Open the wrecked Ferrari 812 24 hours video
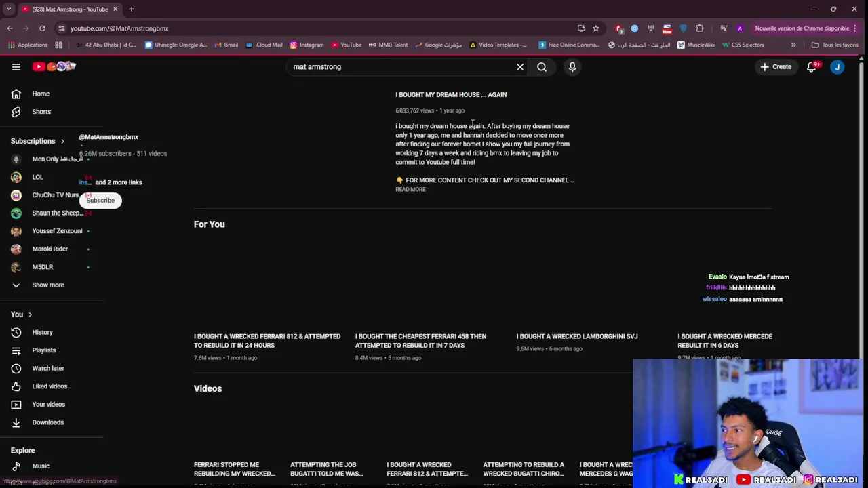This screenshot has height=488, width=868. pos(267,341)
